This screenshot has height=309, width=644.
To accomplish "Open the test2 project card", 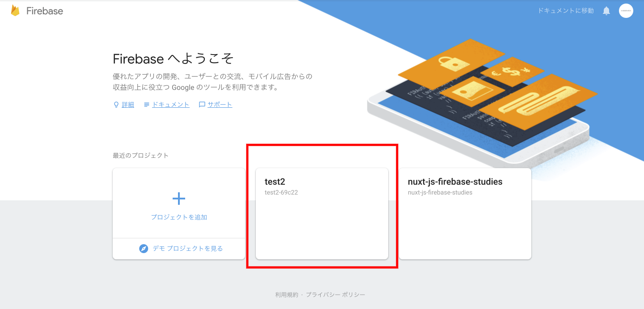I will 322,214.
